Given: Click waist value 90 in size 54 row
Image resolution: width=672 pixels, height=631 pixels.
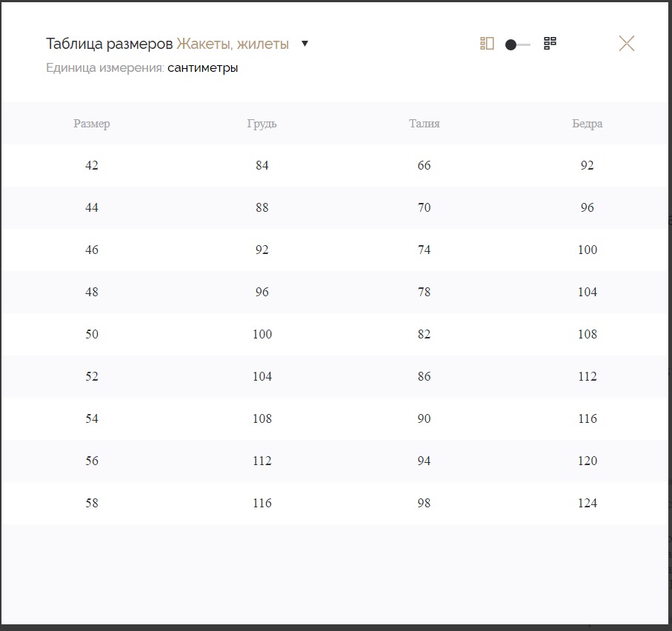Looking at the screenshot, I should tap(424, 418).
